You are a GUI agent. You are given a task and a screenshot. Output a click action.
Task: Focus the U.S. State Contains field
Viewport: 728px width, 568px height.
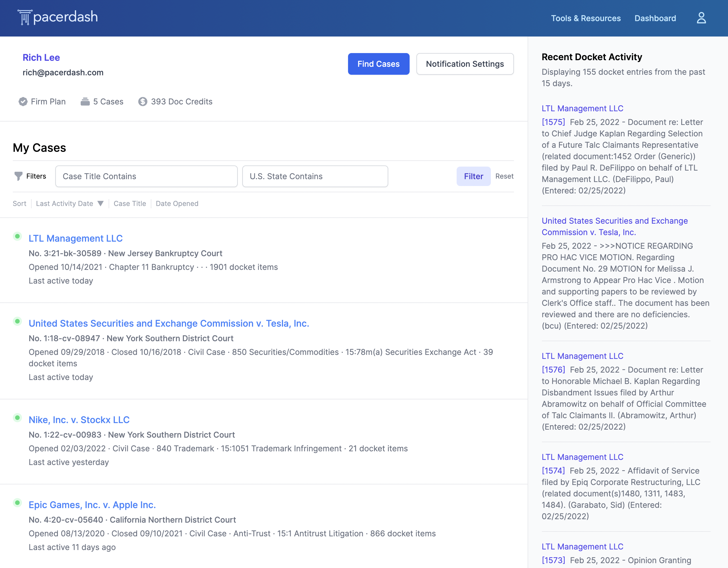click(315, 176)
